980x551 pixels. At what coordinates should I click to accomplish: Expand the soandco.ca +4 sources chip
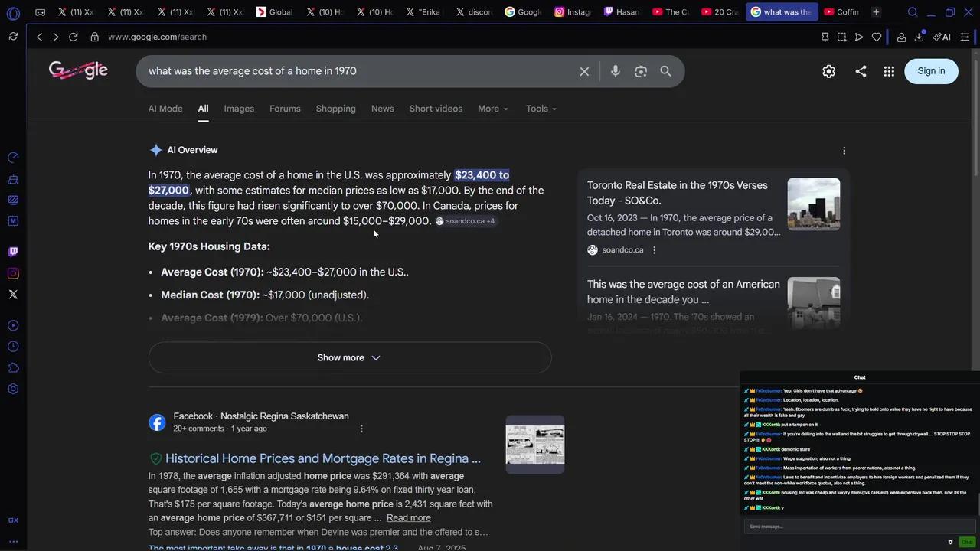(465, 221)
